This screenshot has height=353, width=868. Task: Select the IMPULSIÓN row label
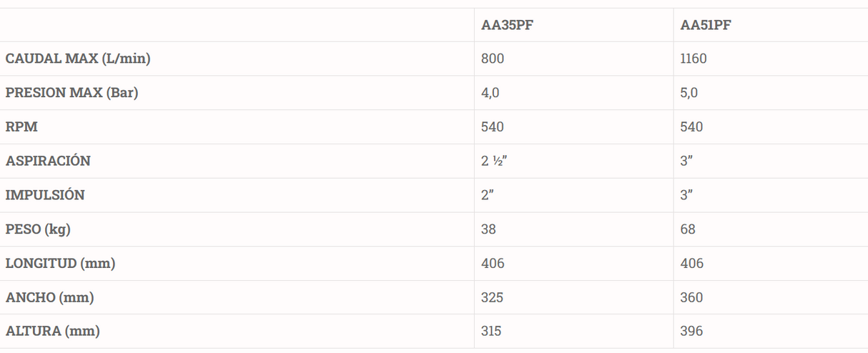click(45, 195)
